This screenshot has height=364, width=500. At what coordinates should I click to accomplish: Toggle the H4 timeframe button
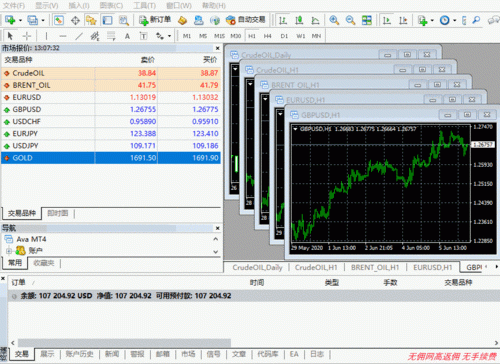pyautogui.click(x=267, y=36)
